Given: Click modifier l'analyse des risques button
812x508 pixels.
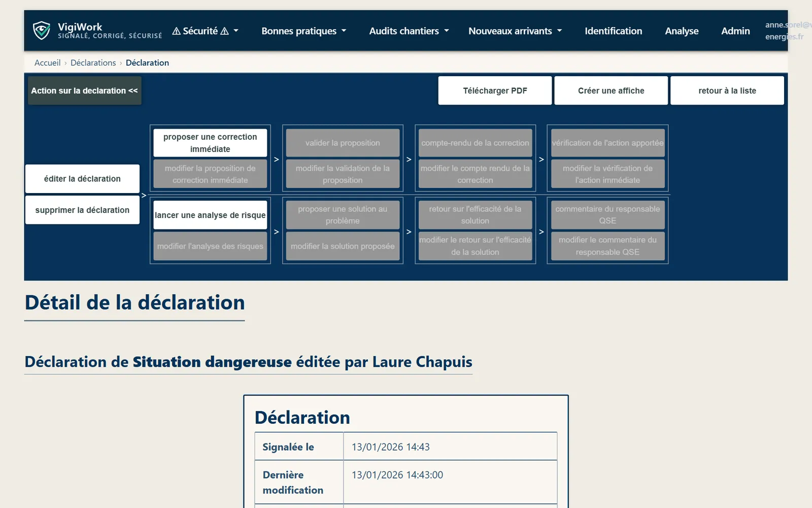Looking at the screenshot, I should tap(210, 246).
